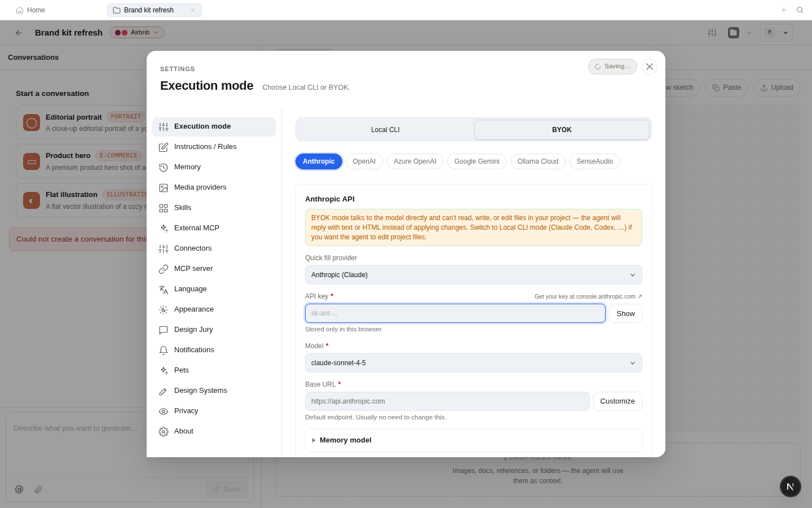Open Design Jury section
812x508 pixels.
(214, 330)
